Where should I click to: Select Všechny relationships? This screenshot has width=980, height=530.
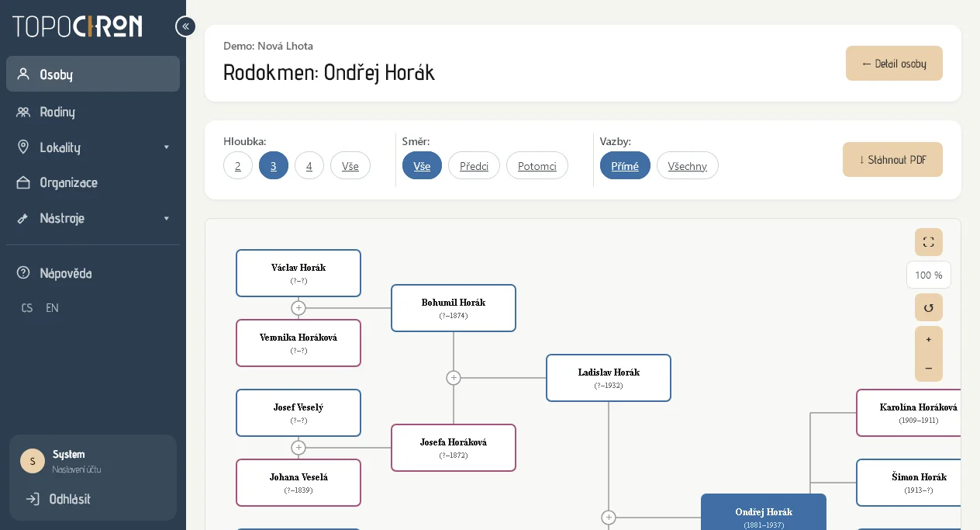click(688, 165)
